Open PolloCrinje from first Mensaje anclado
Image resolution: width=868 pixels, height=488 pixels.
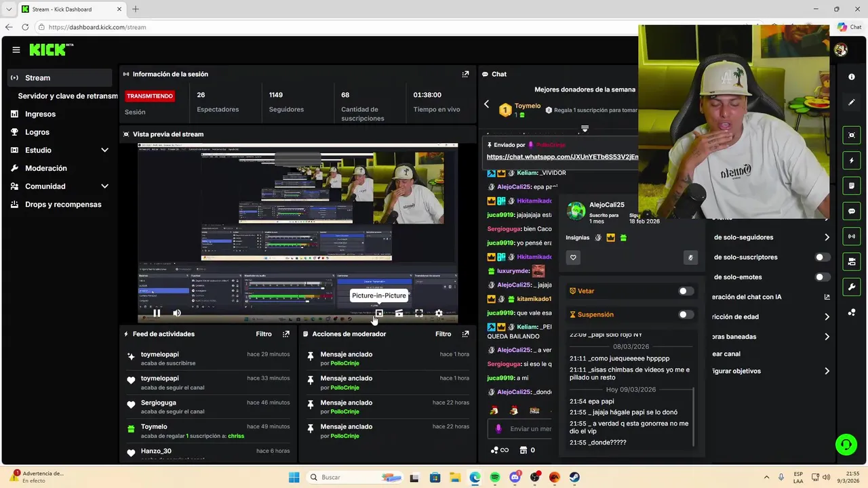pos(344,363)
